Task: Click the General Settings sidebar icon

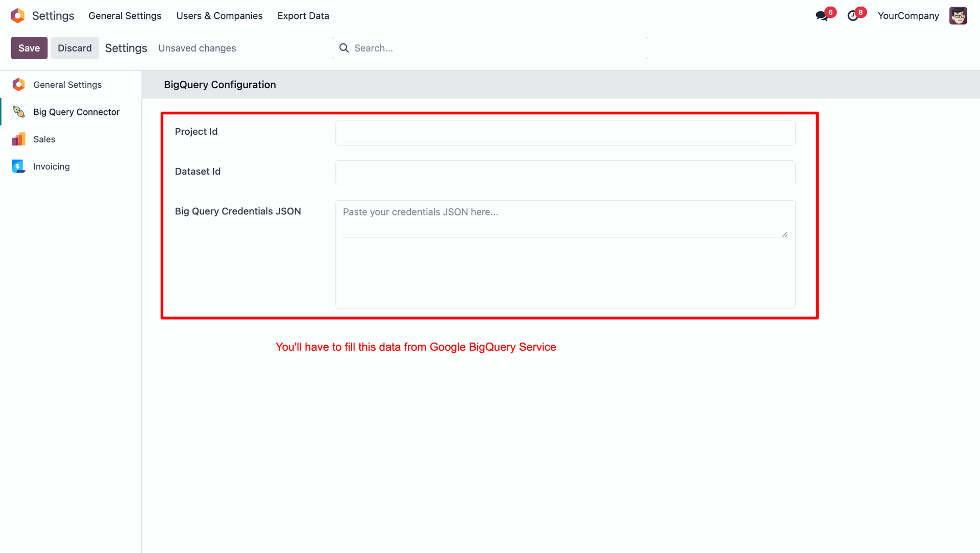Action: pos(19,85)
